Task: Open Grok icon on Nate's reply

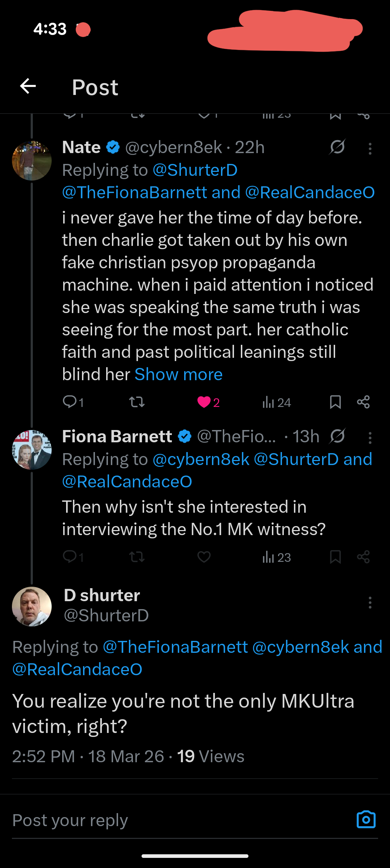Action: point(337,147)
